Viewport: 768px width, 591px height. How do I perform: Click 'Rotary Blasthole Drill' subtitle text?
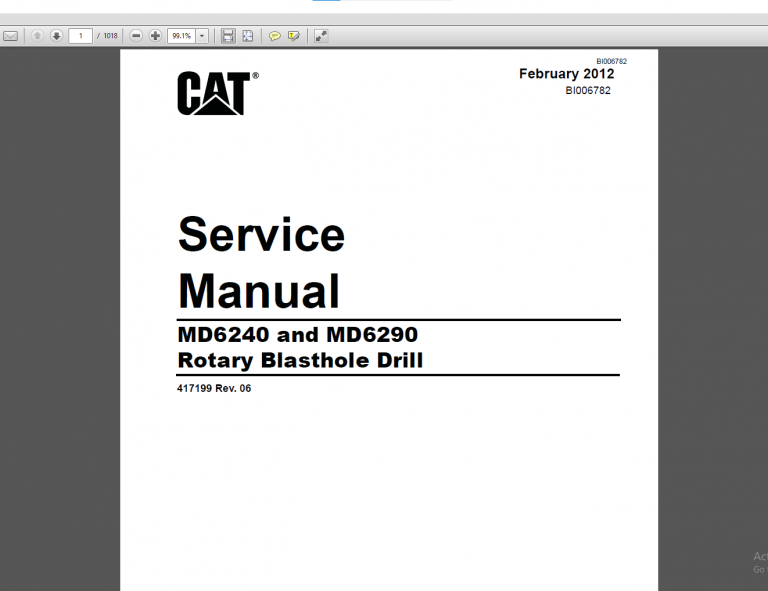point(300,360)
